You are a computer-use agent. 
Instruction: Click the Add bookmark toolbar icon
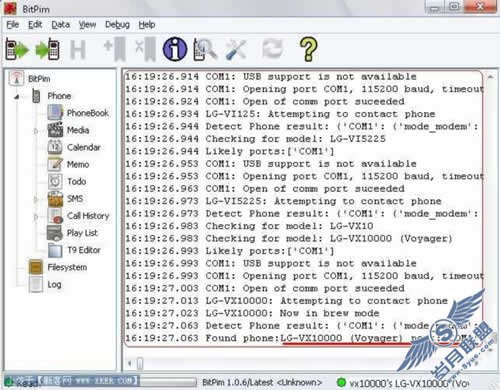[115, 49]
